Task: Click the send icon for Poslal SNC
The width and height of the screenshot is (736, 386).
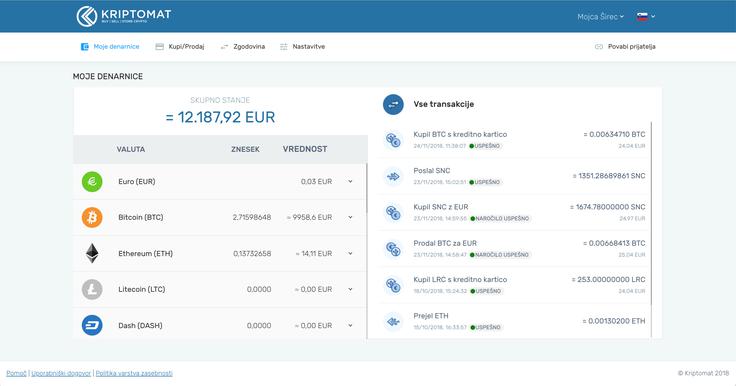Action: tap(393, 177)
